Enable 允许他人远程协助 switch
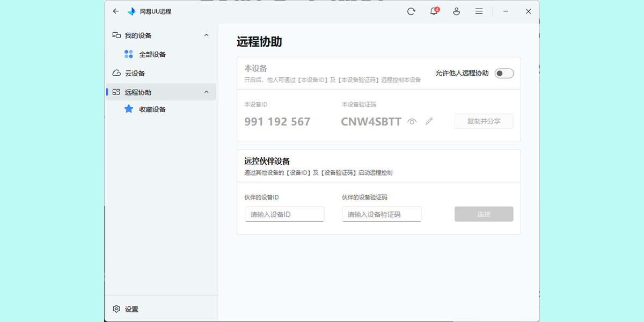This screenshot has width=644, height=322. coord(503,73)
